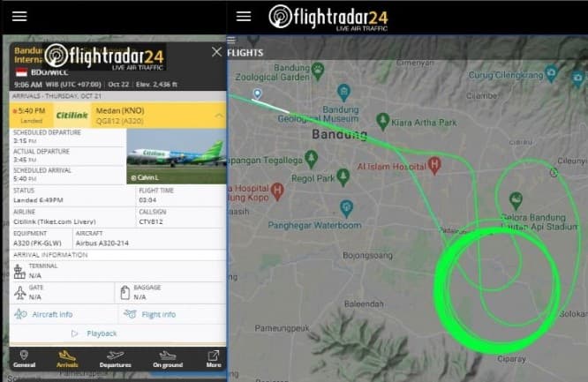588x382 pixels.
Task: Open the More tab
Action: click(214, 359)
